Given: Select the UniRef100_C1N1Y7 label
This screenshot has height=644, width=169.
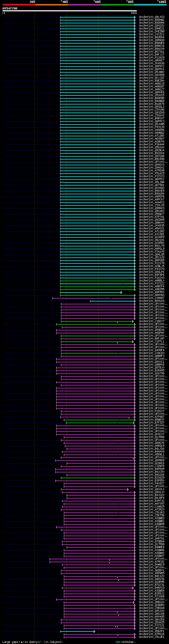Looking at the screenshot, I should [152, 321].
